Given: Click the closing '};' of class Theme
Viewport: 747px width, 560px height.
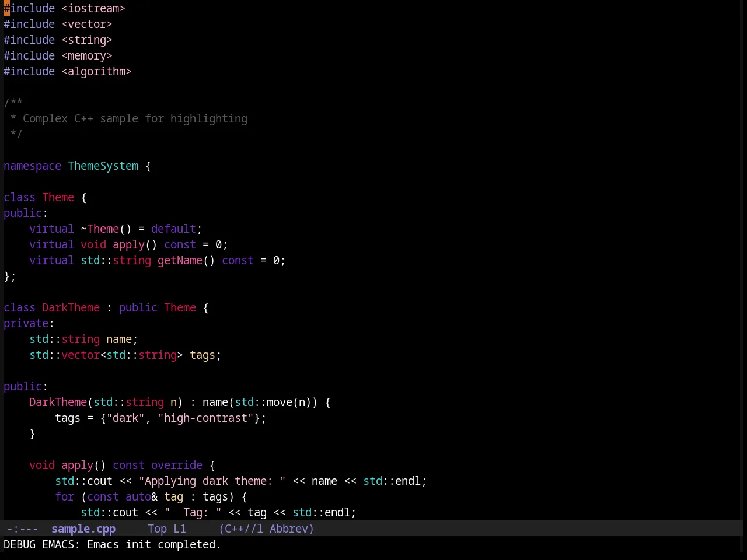Looking at the screenshot, I should tap(10, 276).
